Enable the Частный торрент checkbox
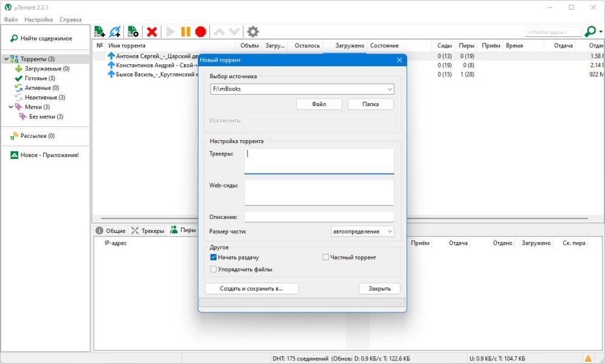The width and height of the screenshot is (605, 364). point(326,257)
